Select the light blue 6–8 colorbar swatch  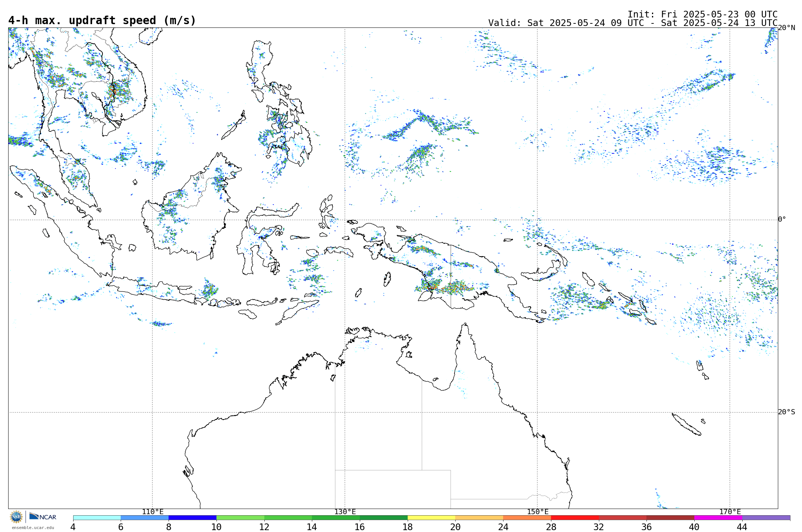(x=145, y=518)
